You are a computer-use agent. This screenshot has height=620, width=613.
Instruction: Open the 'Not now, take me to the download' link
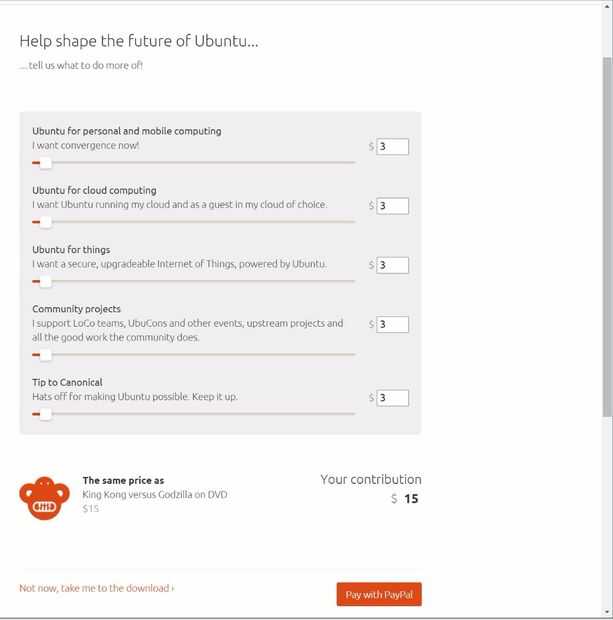click(97, 588)
